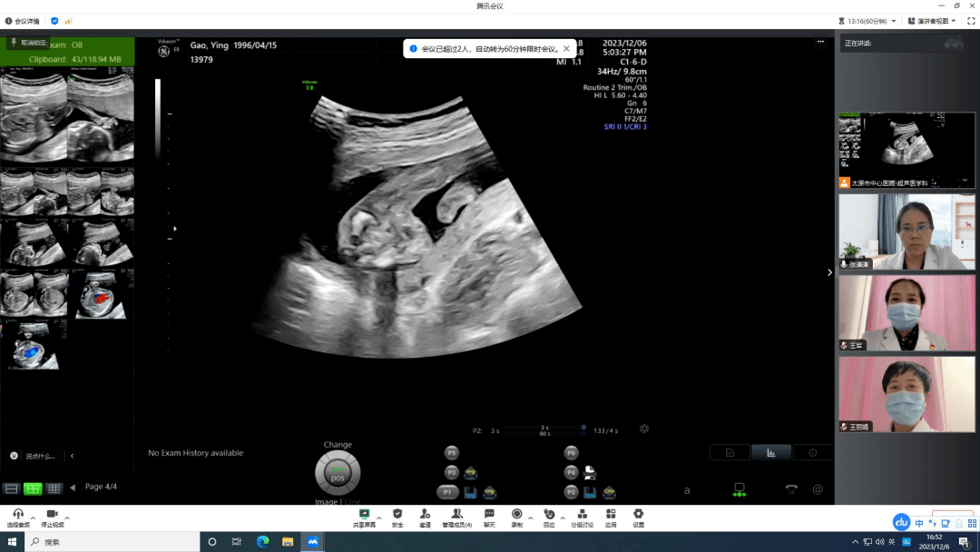Open the measurement graph tab
Screen dimensions: 980x552
tap(771, 453)
